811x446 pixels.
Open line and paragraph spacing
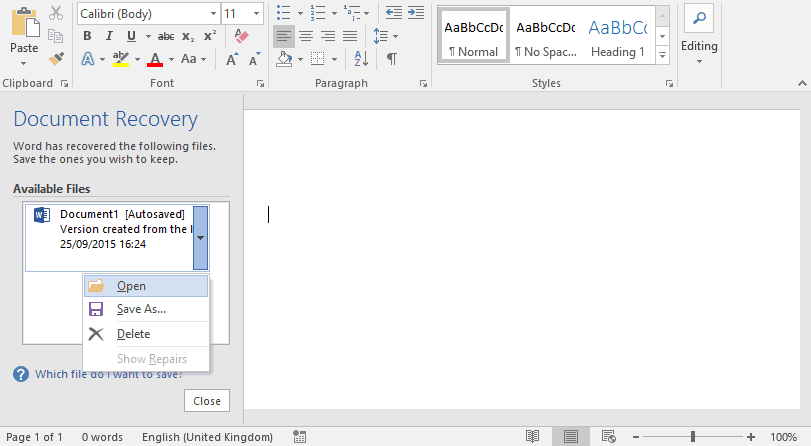pos(381,36)
